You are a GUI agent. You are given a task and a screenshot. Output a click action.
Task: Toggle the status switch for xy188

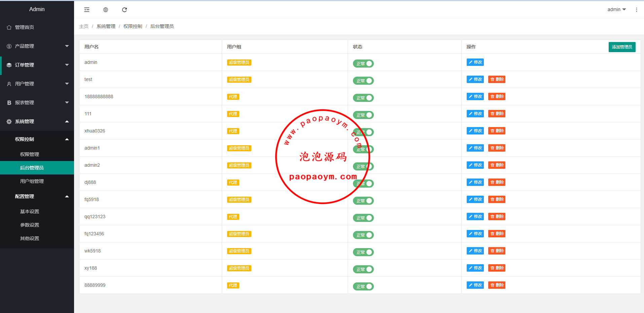click(x=363, y=269)
